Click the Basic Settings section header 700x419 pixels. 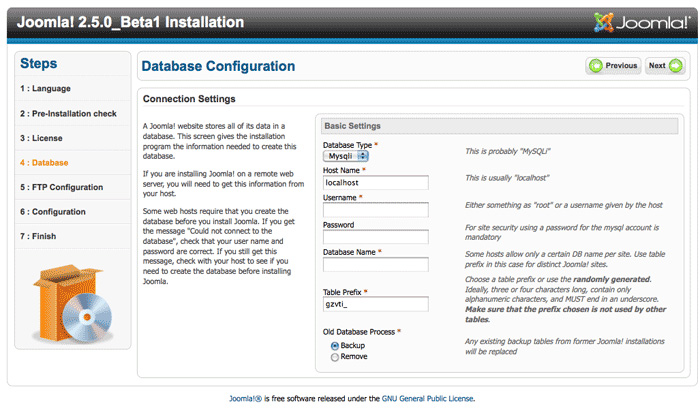[x=499, y=126]
